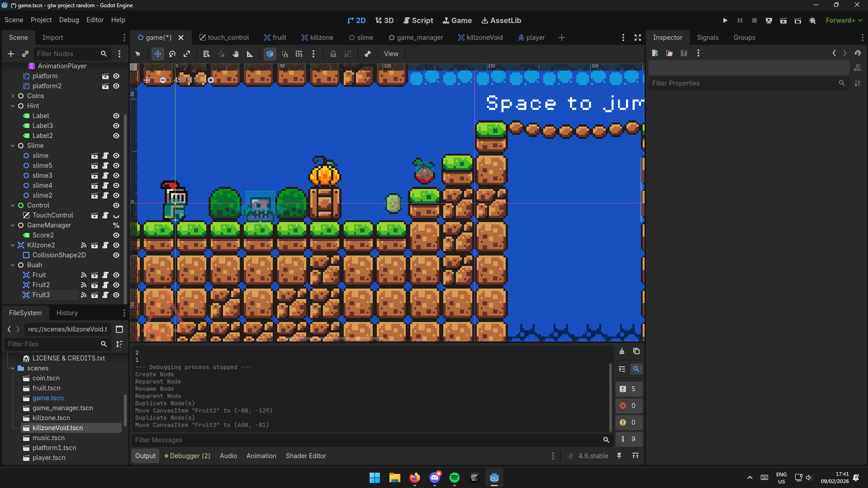Screen dimensions: 868x488
Task: Lock the selected node
Action: click(x=333, y=54)
